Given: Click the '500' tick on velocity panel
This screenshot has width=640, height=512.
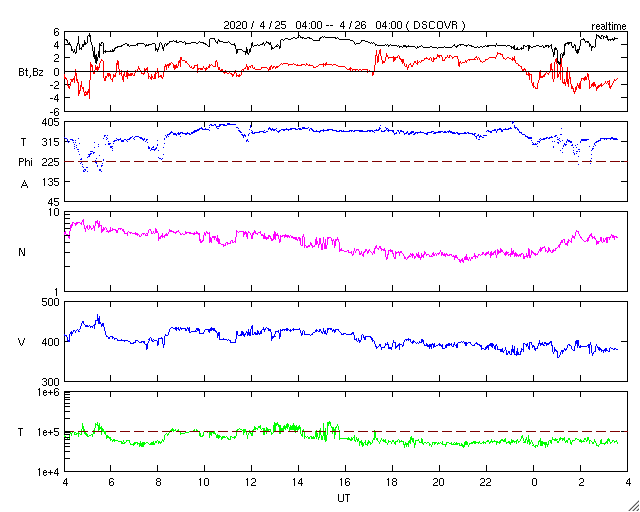Looking at the screenshot, I should 52,302.
